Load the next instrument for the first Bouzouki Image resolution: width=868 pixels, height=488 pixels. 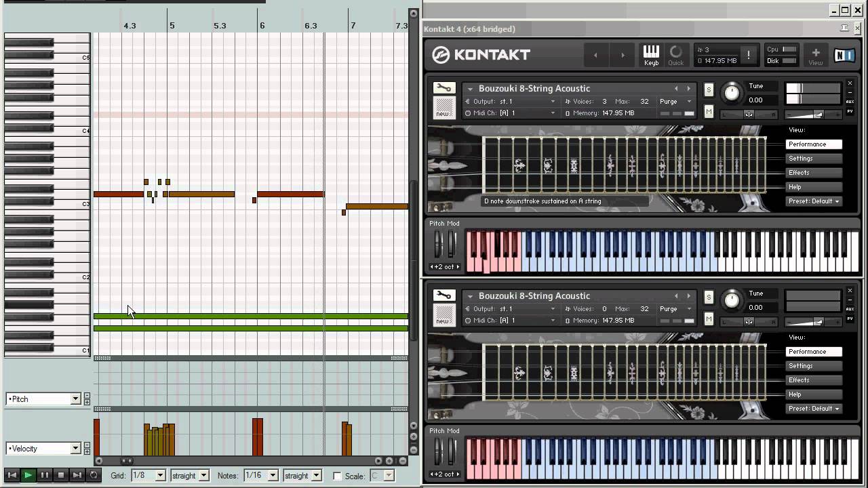click(x=688, y=89)
